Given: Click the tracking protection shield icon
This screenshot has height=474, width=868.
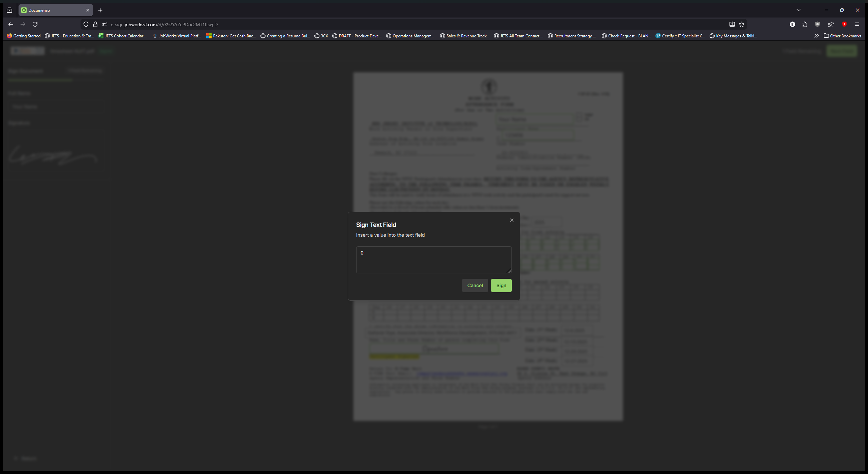Looking at the screenshot, I should pos(86,24).
